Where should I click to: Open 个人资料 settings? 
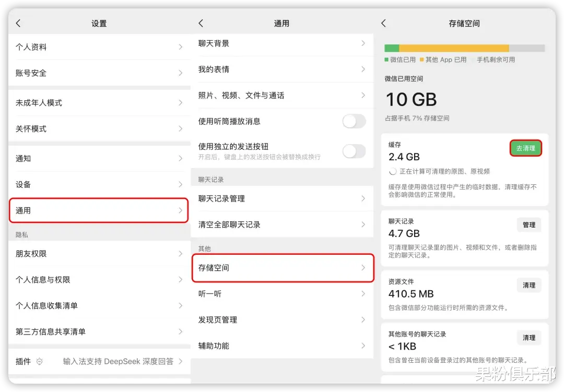point(99,46)
